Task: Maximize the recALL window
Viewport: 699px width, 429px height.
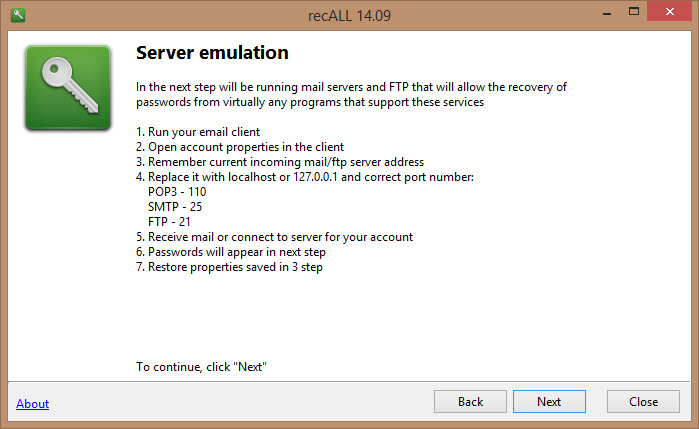Action: [x=633, y=12]
